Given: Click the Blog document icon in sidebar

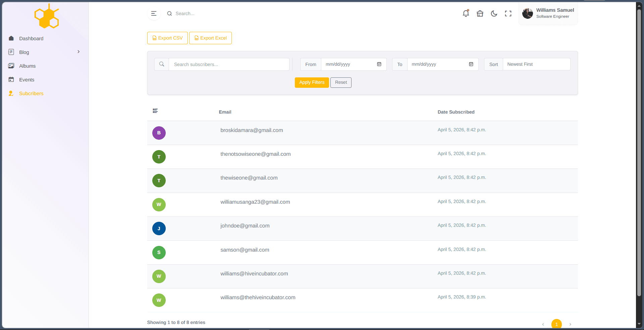Looking at the screenshot, I should 11,52.
